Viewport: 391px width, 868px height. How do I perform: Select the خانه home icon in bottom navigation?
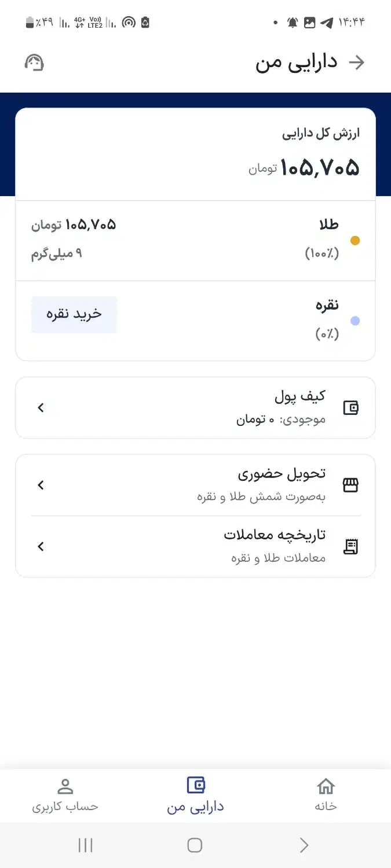(326, 786)
